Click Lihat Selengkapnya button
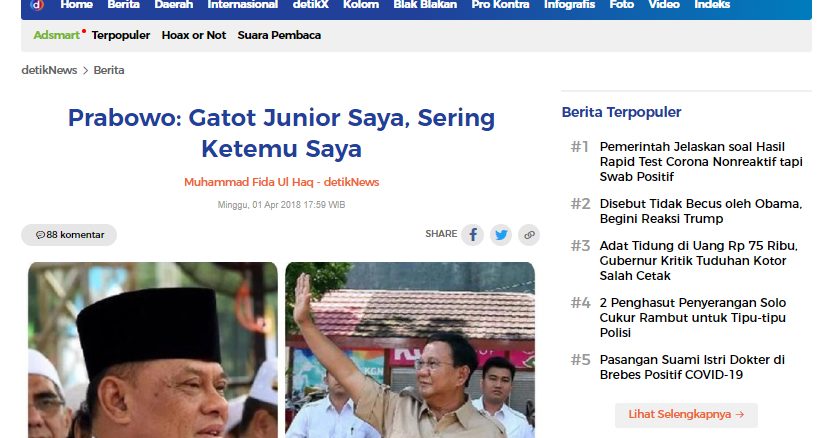 tap(686, 415)
